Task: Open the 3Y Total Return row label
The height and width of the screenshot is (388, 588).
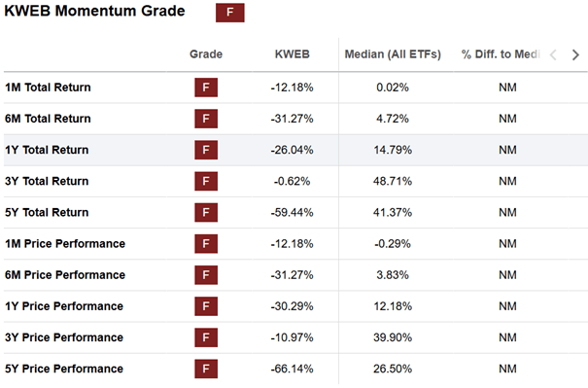Action: (x=47, y=181)
